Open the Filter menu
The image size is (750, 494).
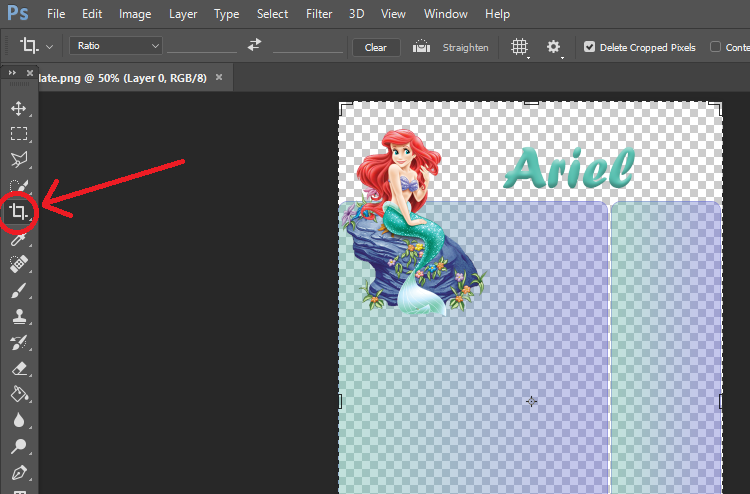click(319, 14)
